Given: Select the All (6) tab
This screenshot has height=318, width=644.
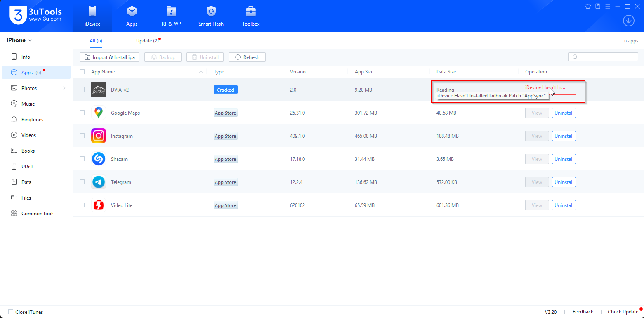Looking at the screenshot, I should click(x=96, y=41).
